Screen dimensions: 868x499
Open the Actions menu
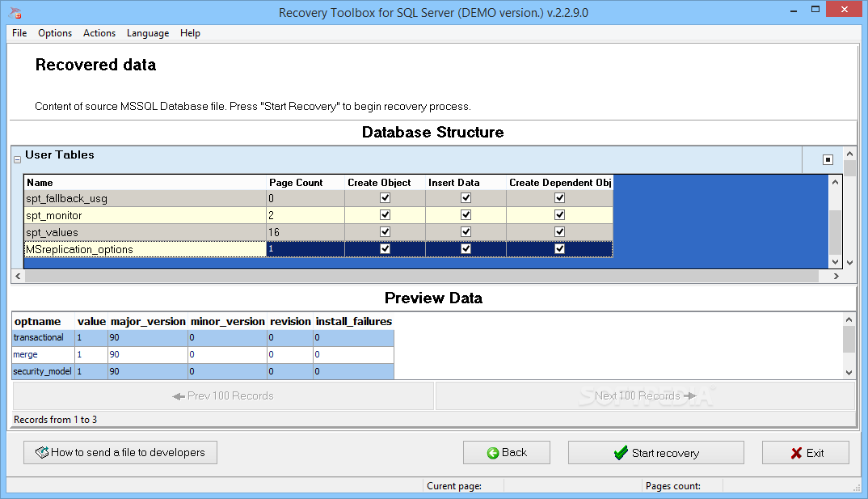99,33
